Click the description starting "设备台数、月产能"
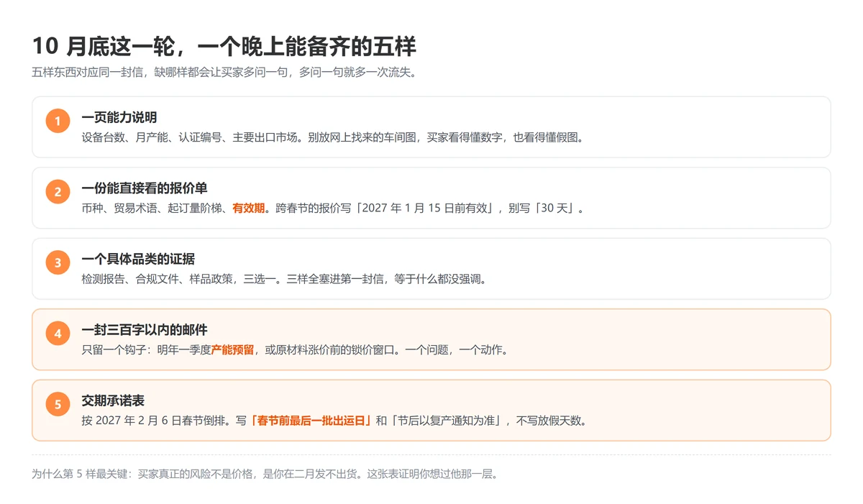Image resolution: width=863 pixels, height=504 pixels. pyautogui.click(x=332, y=137)
